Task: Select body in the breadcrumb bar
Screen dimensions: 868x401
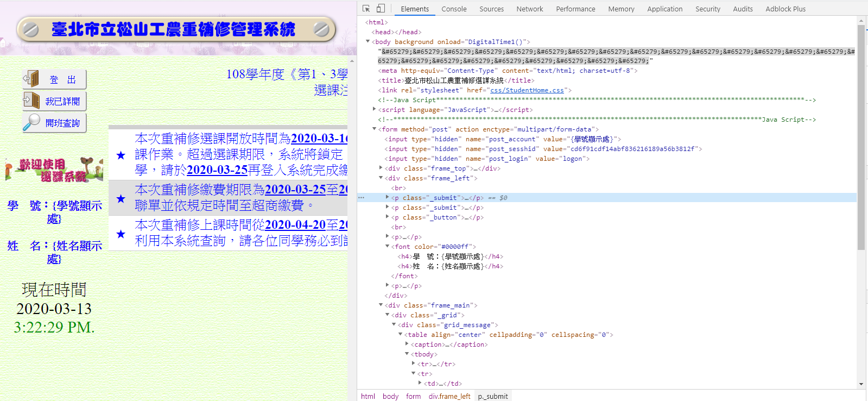Action: point(390,396)
